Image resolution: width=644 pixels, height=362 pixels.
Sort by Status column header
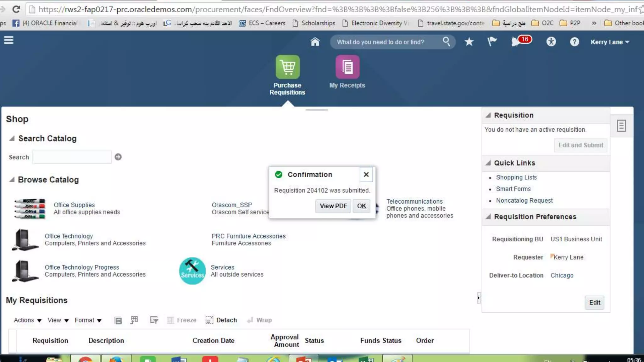(314, 340)
